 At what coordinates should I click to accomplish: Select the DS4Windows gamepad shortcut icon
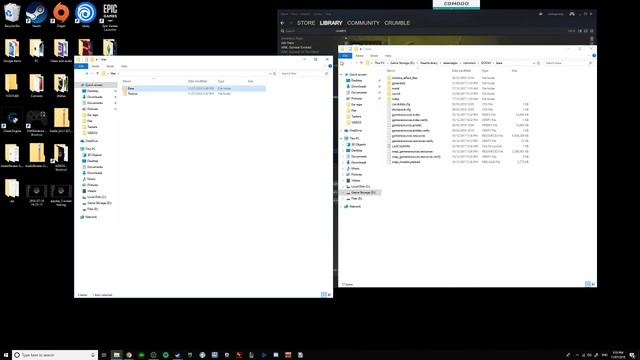pyautogui.click(x=36, y=121)
